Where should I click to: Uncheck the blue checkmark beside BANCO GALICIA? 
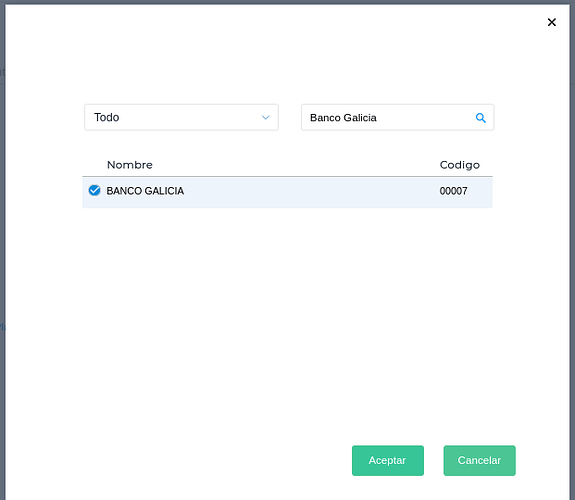coord(94,190)
